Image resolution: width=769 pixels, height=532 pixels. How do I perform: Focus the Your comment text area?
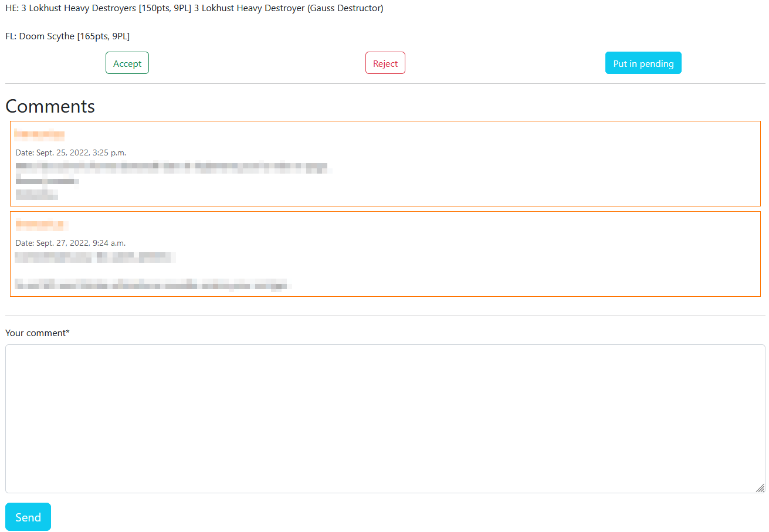(x=385, y=418)
